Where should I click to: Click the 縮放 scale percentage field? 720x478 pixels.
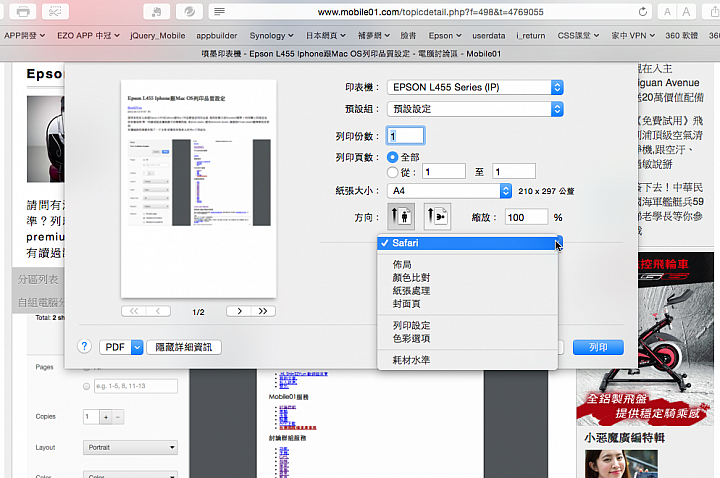click(526, 217)
